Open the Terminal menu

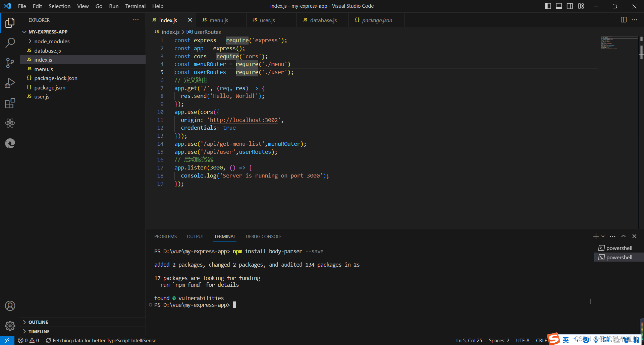coord(135,6)
